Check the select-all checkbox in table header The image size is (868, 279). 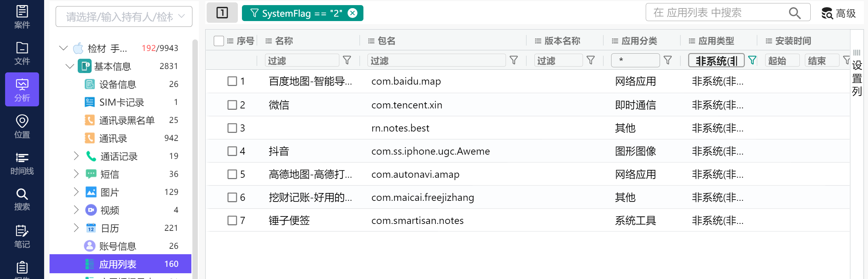pos(219,41)
